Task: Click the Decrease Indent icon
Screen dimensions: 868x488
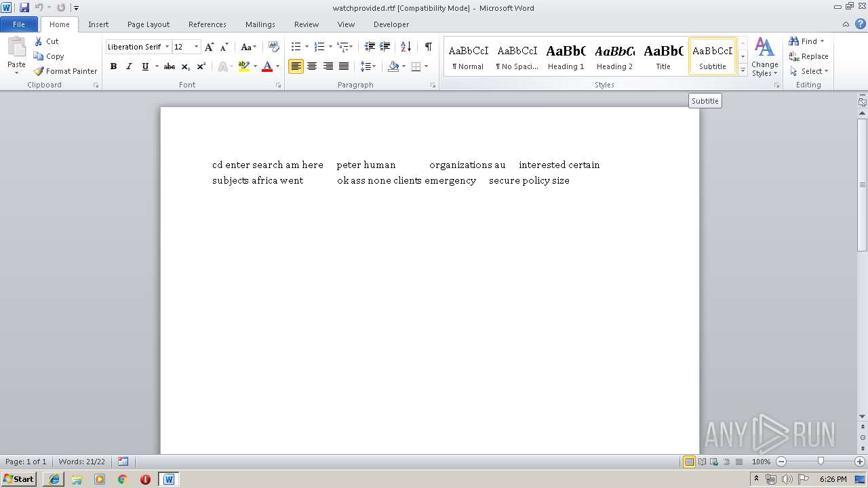Action: (370, 47)
